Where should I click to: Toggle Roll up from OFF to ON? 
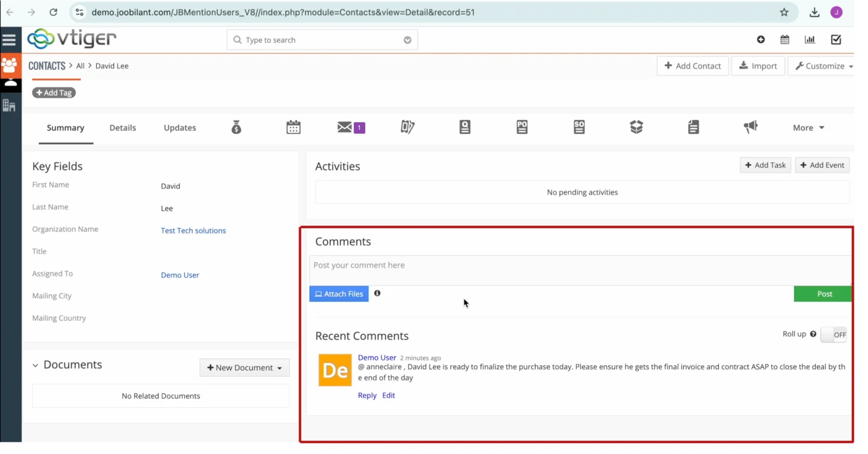[834, 335]
